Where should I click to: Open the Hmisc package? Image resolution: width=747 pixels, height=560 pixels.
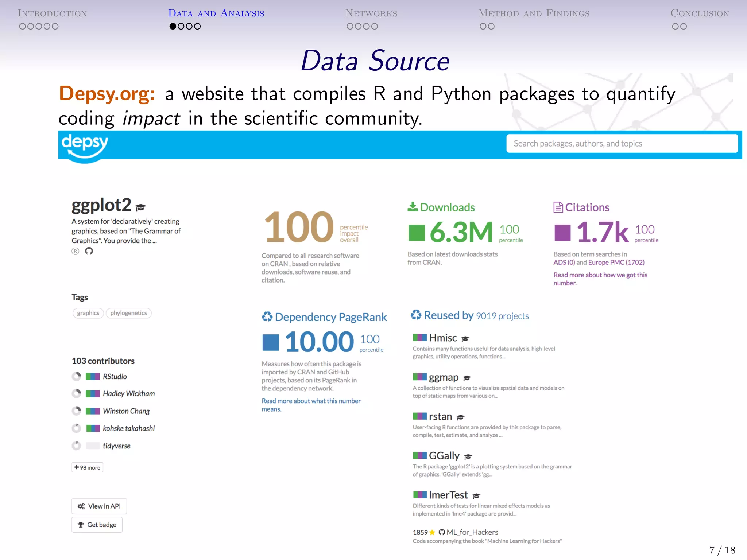point(443,338)
